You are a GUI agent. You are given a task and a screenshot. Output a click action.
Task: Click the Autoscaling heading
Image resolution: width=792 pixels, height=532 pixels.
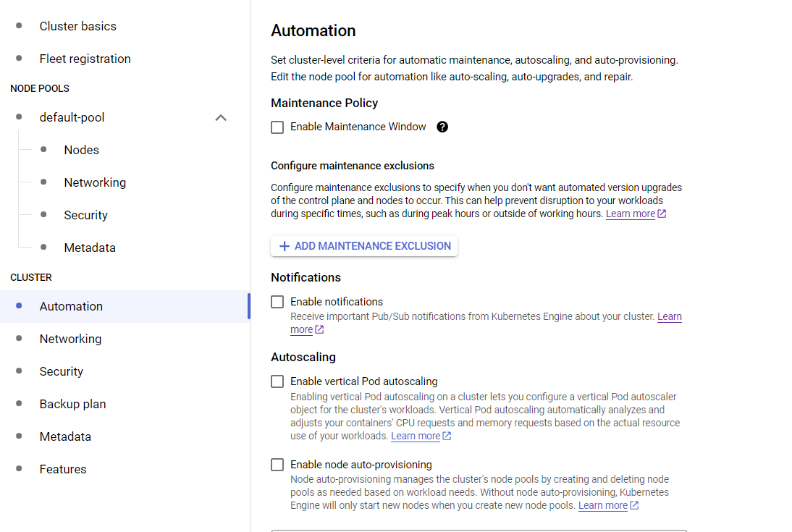click(303, 357)
